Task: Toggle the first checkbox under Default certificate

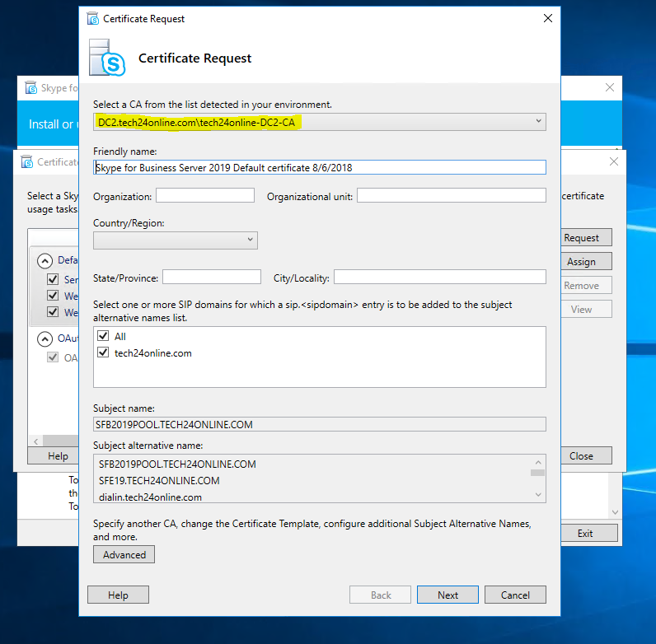Action: point(53,280)
